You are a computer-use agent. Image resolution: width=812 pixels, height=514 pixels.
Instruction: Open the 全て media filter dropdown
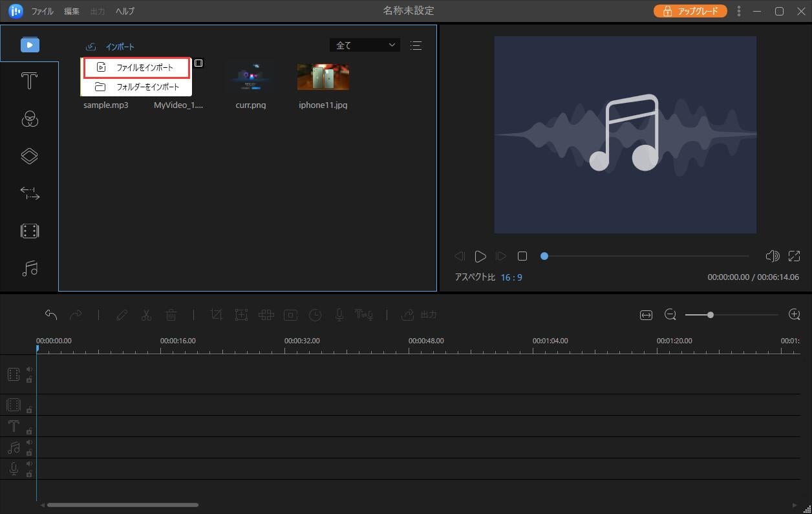[x=365, y=45]
